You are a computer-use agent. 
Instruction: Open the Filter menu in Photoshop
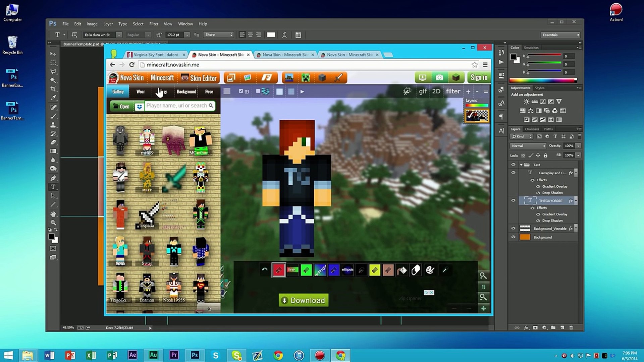[154, 24]
